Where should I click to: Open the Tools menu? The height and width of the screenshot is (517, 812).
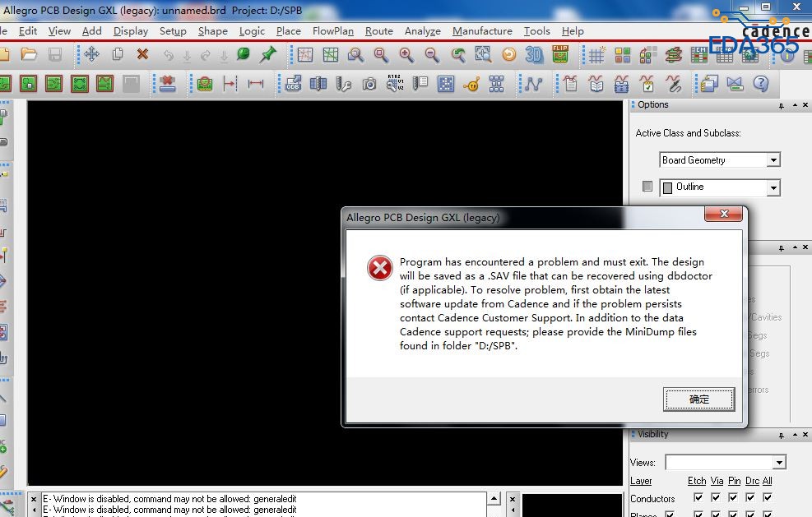[537, 31]
